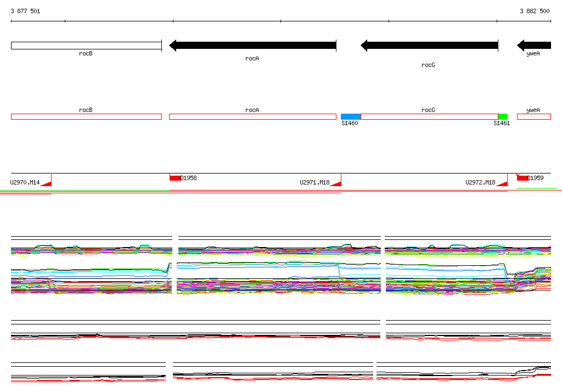Click the rocB label under the white box
The height and width of the screenshot is (392, 562).
pos(86,53)
